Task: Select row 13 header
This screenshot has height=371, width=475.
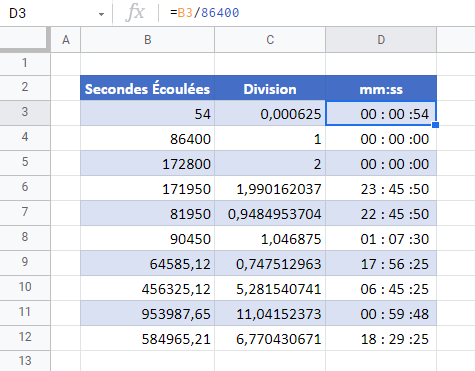Action: click(x=25, y=361)
